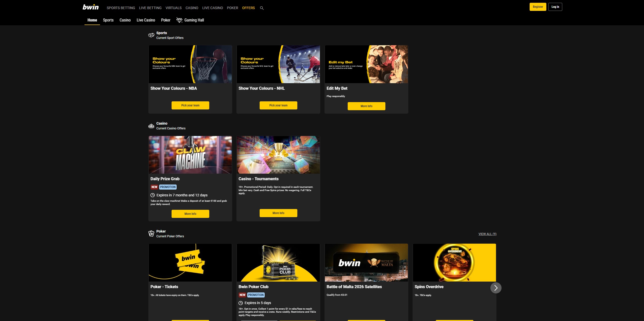Open the Spins Overdrive banner image
Viewport: 644px width, 321px height.
coord(454,263)
